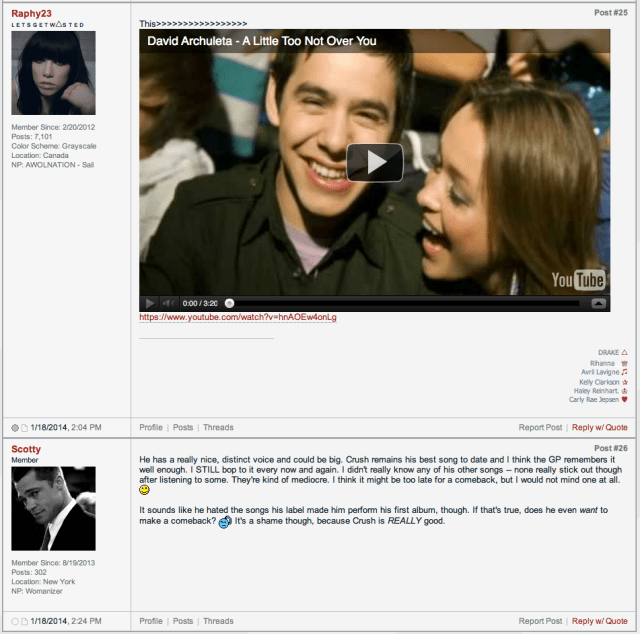View Profile link under Raphy23's post
Image resolution: width=640 pixels, height=634 pixels.
(151, 428)
